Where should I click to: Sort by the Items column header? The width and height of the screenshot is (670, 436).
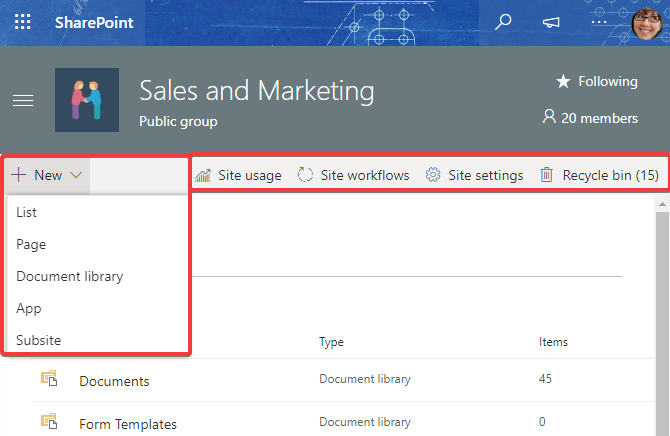pyautogui.click(x=553, y=342)
